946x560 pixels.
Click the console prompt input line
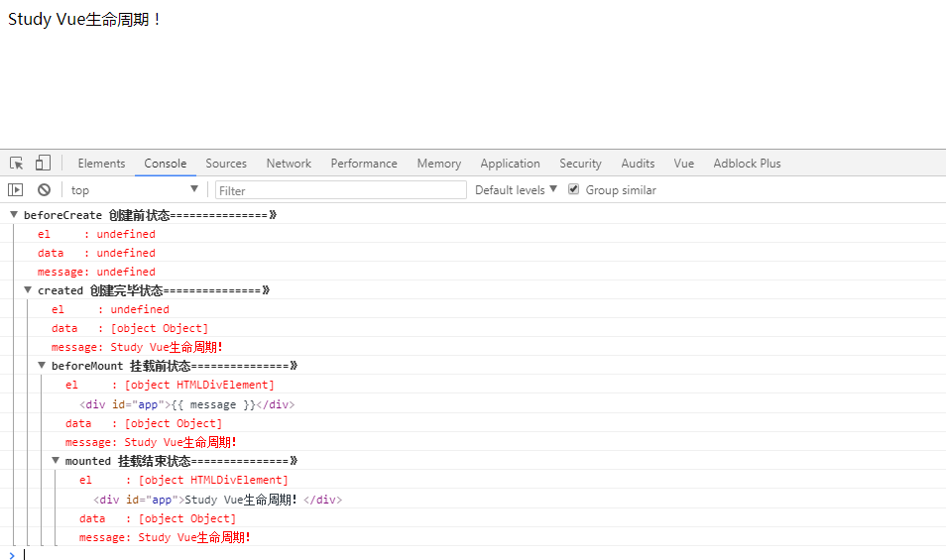tap(483, 555)
